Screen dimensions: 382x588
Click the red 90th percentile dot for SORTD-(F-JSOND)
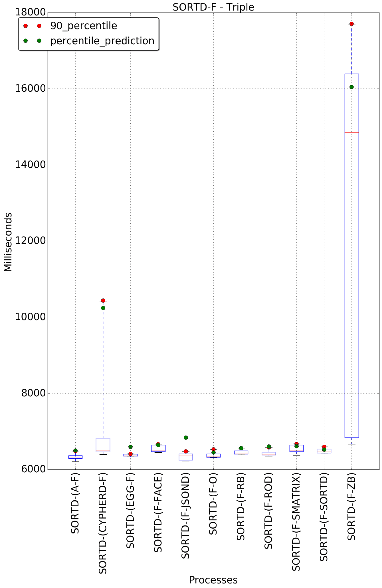pyautogui.click(x=186, y=451)
